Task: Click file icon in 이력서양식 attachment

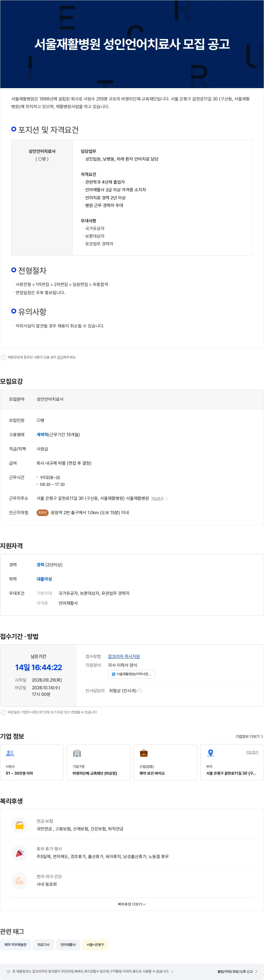Action: (113, 674)
